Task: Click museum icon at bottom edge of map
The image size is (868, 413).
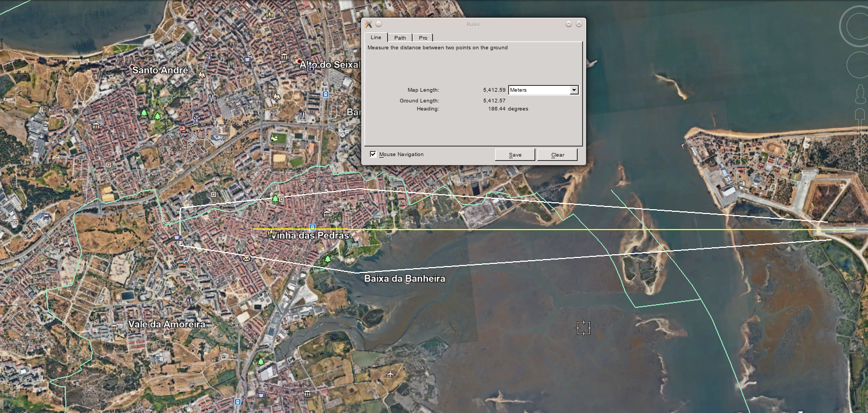Action: pyautogui.click(x=307, y=394)
